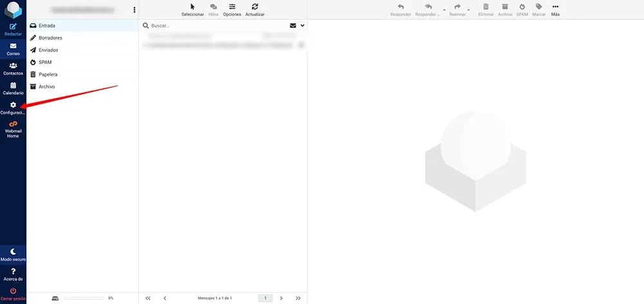Toggle Modo oscuro dark mode
This screenshot has height=304, width=644.
[x=13, y=254]
